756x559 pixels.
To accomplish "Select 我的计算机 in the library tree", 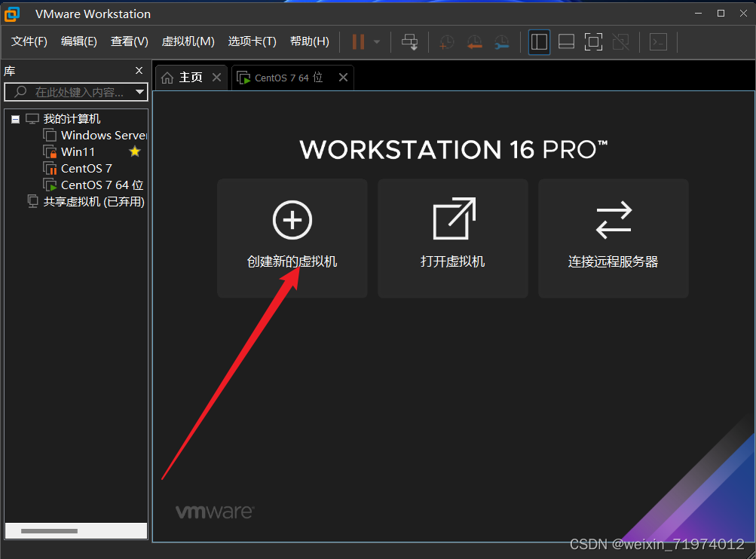I will pos(72,118).
